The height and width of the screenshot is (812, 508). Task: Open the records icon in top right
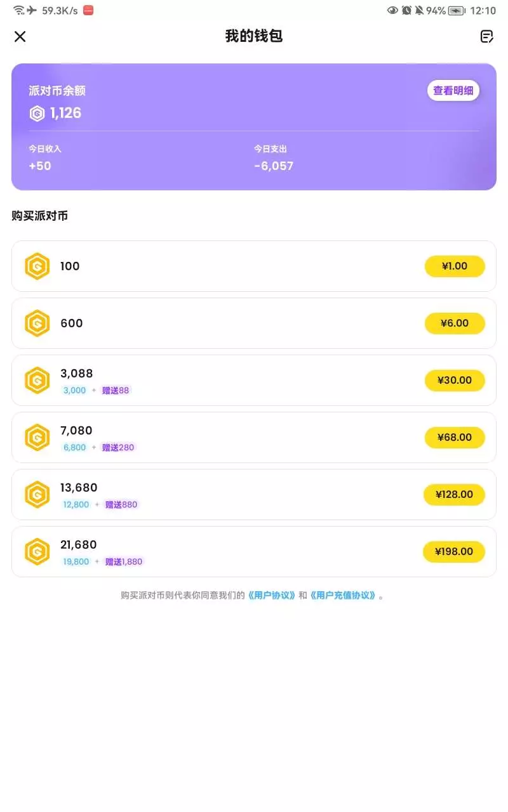[x=486, y=37]
